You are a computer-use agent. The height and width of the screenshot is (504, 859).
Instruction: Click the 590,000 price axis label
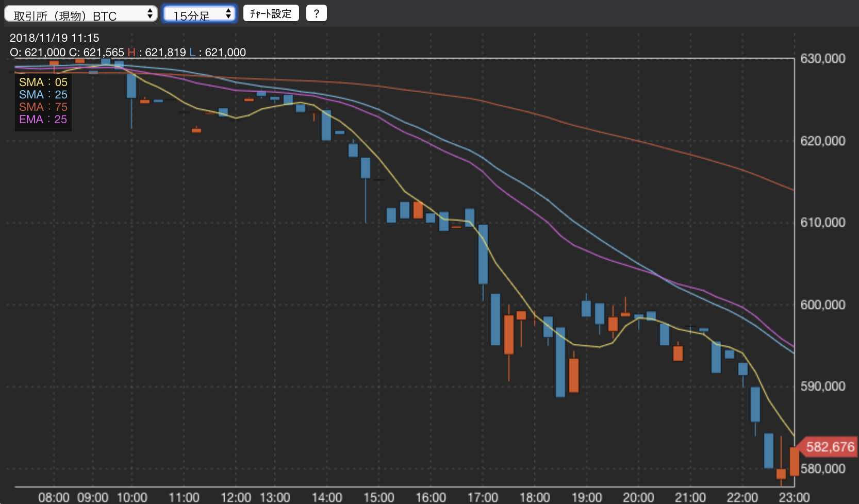pos(823,387)
